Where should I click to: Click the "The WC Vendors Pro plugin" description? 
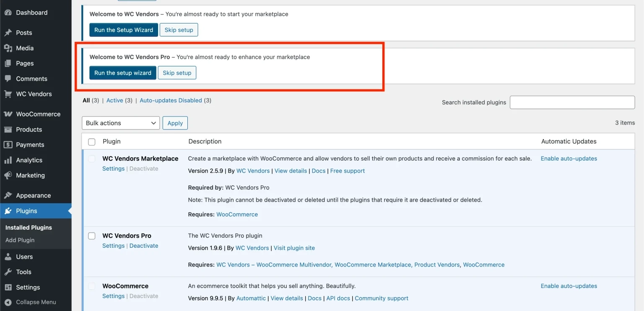click(x=225, y=236)
